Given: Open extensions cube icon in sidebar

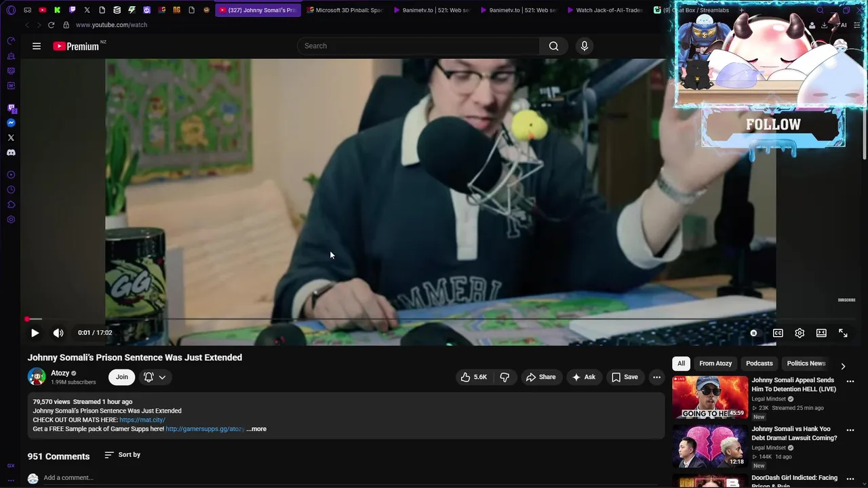Looking at the screenshot, I should pyautogui.click(x=11, y=205).
